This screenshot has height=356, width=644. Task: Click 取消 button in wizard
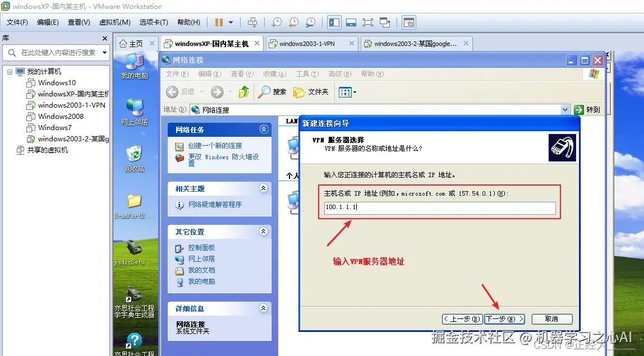coord(551,319)
